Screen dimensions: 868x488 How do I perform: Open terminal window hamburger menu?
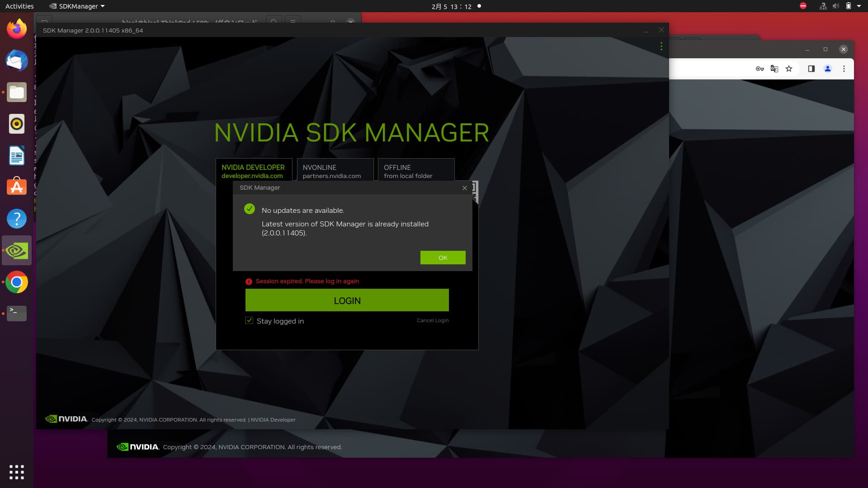coord(293,21)
